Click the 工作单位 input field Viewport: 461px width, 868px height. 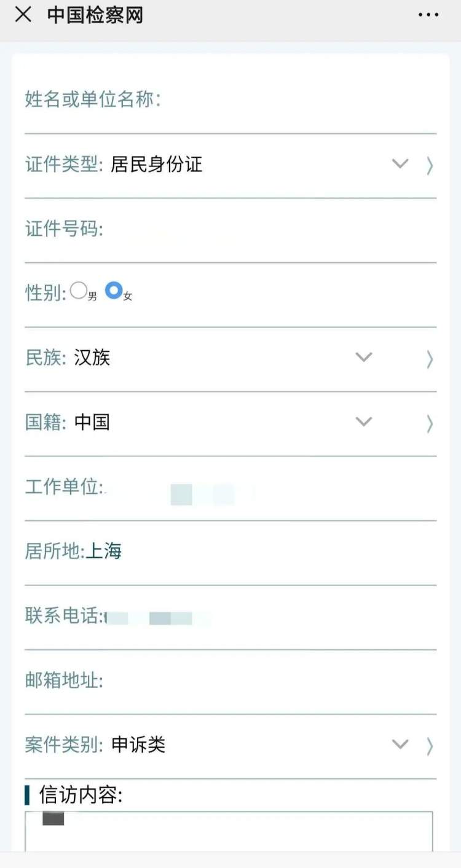[264, 488]
